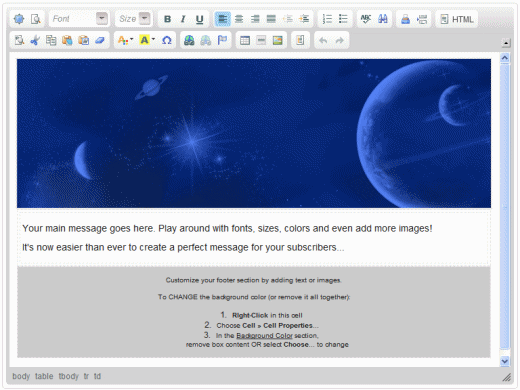This screenshot has width=520, height=390.
Task: Toggle the bulleted list
Action: click(x=343, y=19)
